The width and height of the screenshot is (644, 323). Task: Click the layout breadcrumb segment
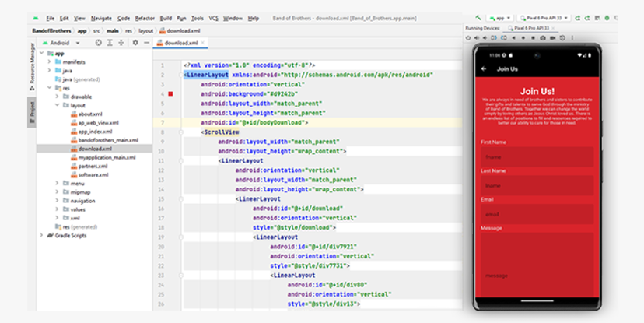click(145, 31)
